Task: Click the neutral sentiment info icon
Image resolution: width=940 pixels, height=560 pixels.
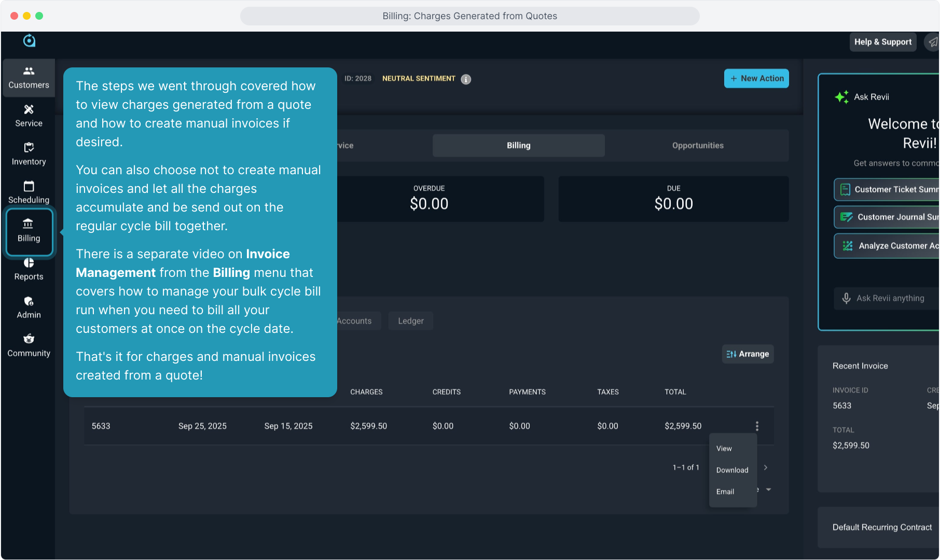Action: (x=466, y=79)
